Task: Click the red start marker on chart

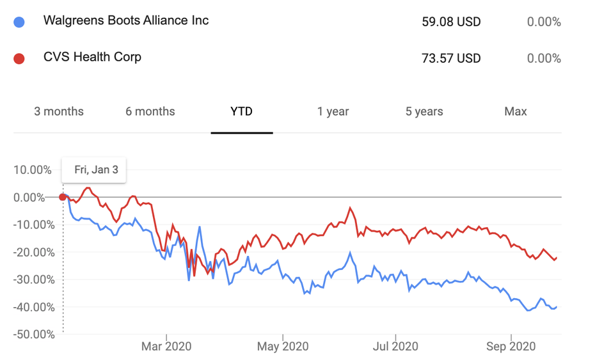Action: tap(63, 197)
